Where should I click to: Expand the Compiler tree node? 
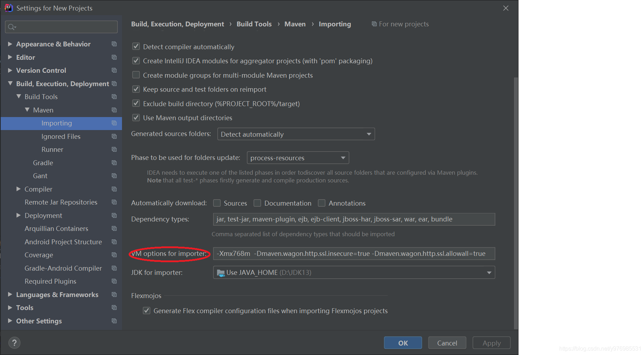tap(18, 189)
